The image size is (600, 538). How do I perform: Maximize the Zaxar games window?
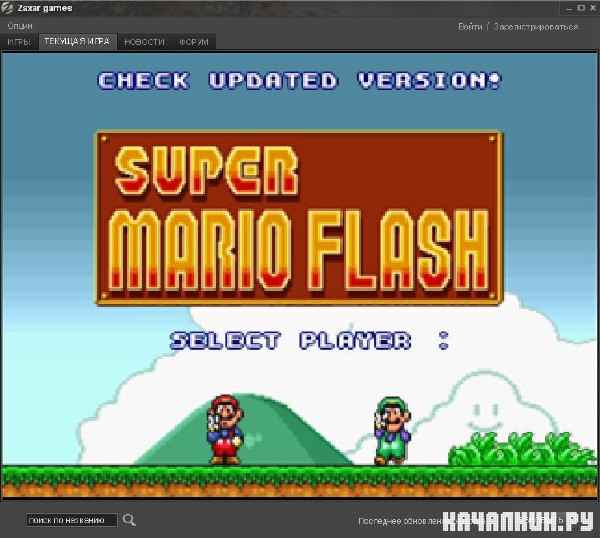(581, 8)
